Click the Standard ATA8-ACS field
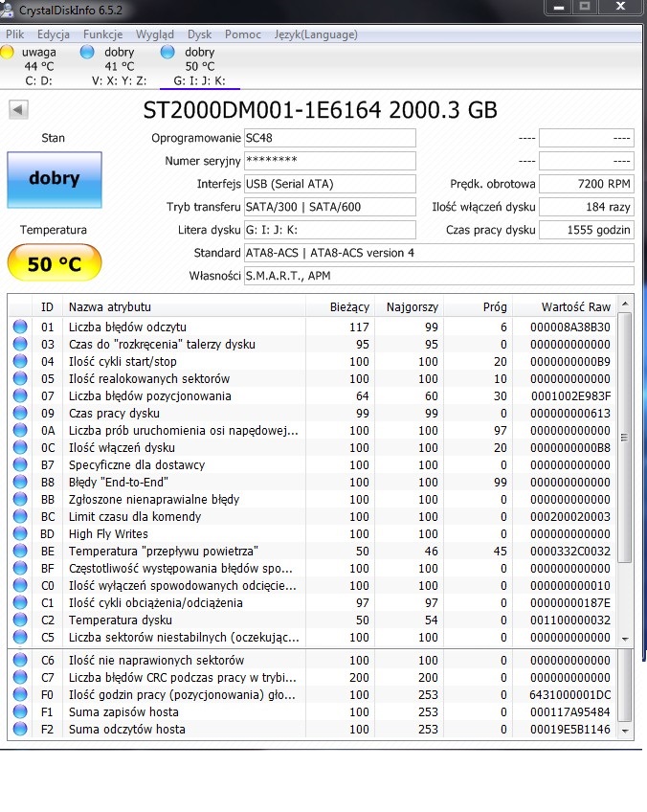 coord(439,253)
